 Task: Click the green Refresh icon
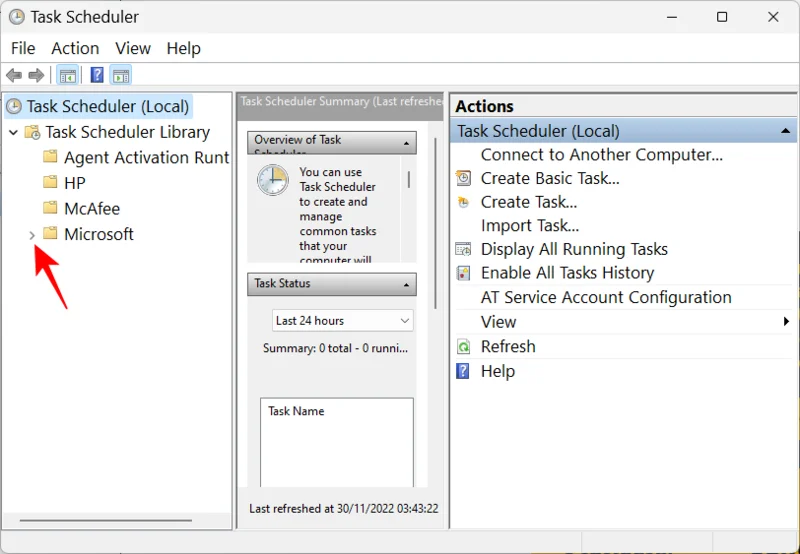tap(463, 346)
